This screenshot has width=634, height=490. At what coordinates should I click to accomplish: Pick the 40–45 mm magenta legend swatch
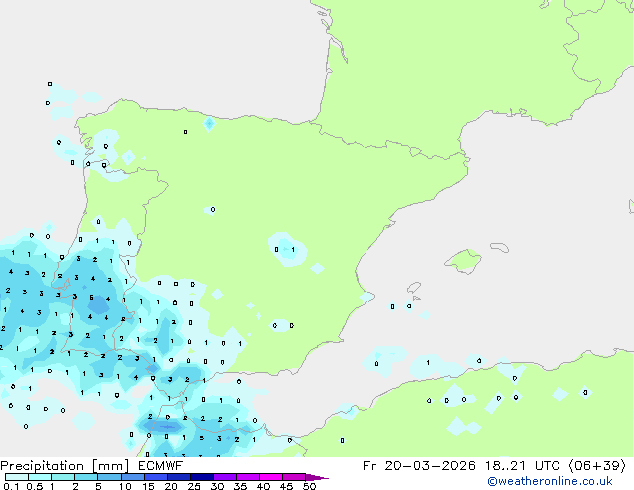tap(271, 477)
